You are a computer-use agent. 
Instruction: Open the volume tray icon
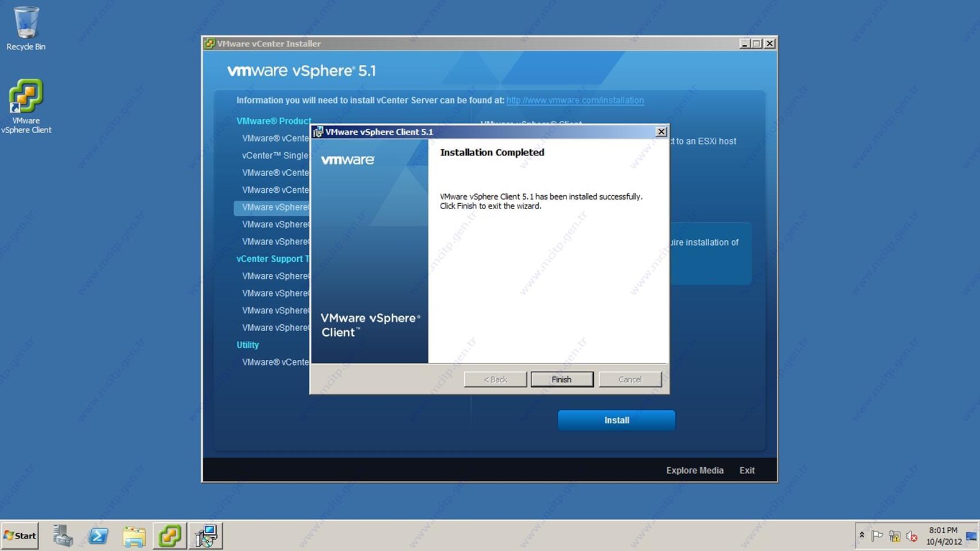911,536
